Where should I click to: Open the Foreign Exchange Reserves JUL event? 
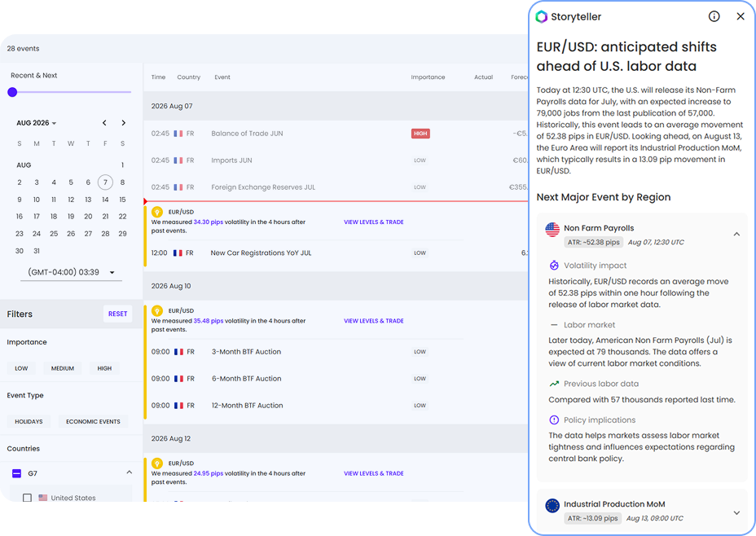263,187
